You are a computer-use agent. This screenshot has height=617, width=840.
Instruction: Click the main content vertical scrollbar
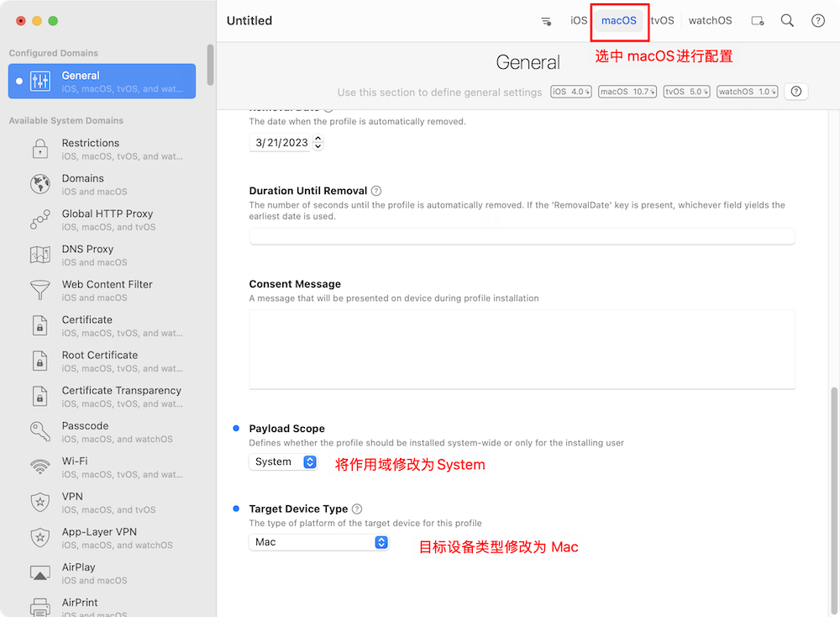(x=834, y=500)
